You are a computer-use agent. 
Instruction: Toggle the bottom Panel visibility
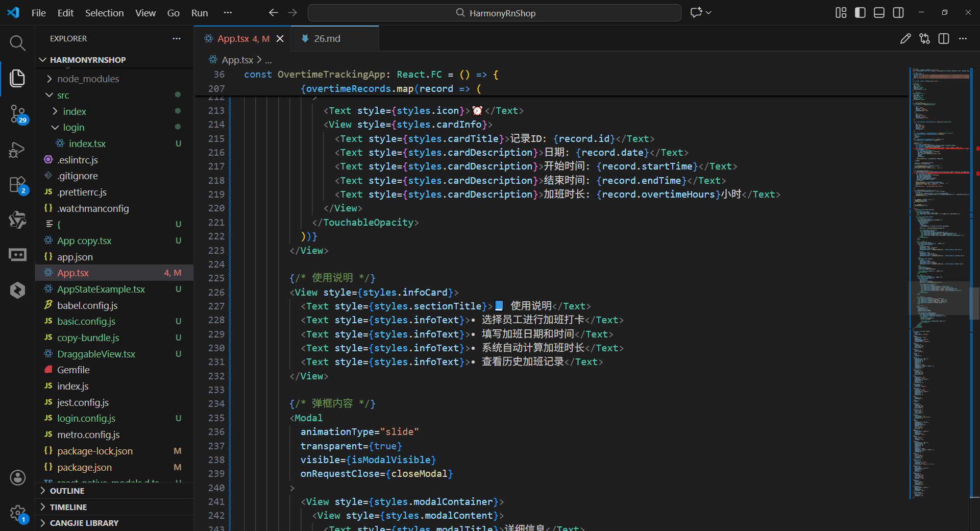(x=879, y=13)
